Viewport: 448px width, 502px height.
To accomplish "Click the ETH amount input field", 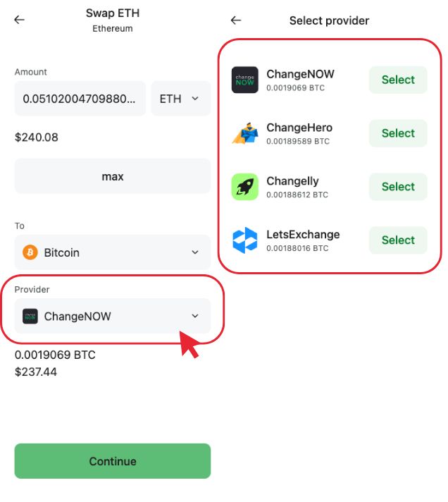I will pyautogui.click(x=80, y=99).
